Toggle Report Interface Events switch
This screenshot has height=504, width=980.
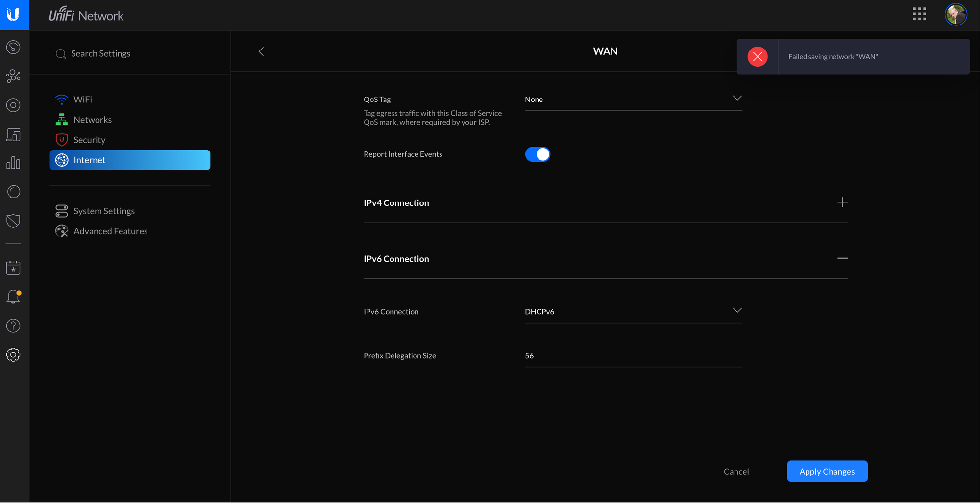click(x=538, y=154)
